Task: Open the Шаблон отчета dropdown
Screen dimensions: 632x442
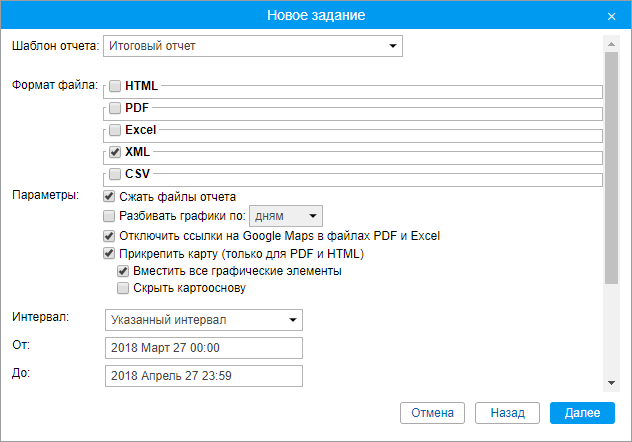Action: pos(253,46)
